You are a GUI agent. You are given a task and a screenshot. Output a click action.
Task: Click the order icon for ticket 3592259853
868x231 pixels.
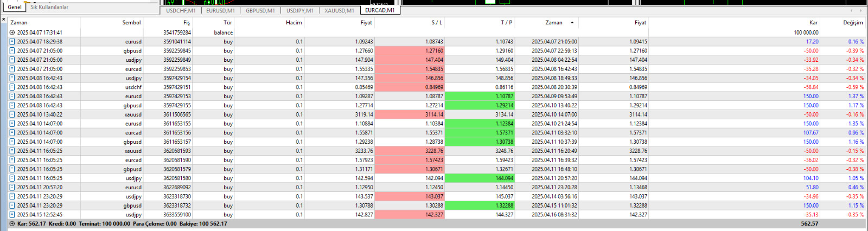click(12, 69)
